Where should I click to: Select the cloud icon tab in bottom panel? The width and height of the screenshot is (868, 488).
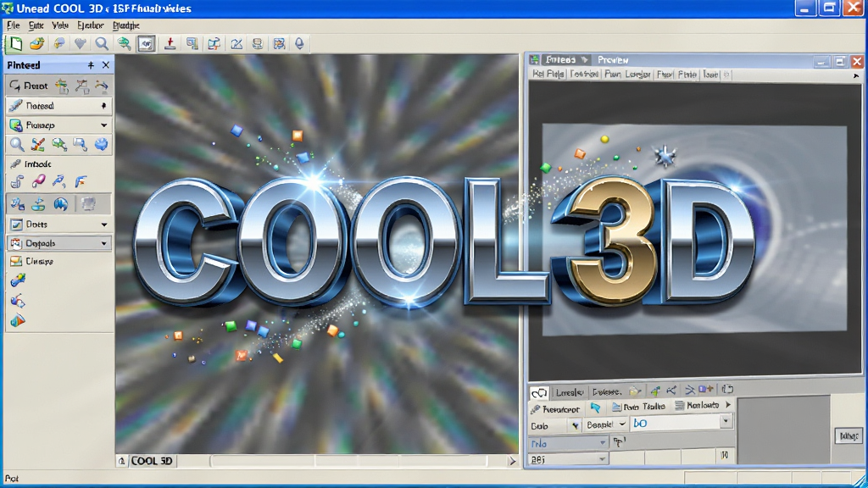(539, 393)
